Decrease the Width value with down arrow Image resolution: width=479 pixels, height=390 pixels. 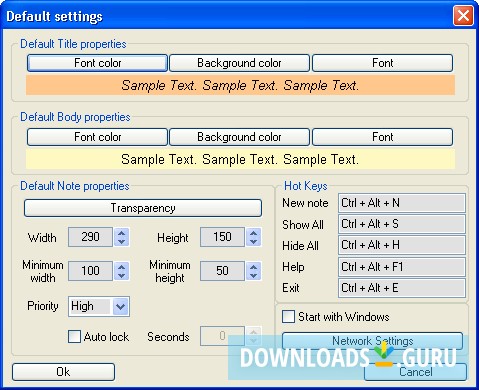pos(122,242)
